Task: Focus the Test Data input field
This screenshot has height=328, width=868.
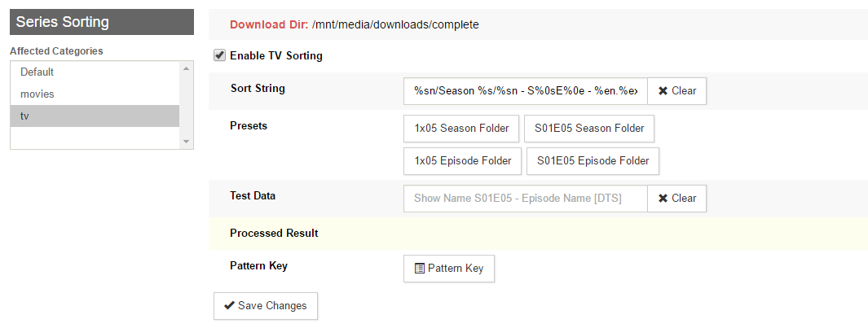Action: [526, 198]
